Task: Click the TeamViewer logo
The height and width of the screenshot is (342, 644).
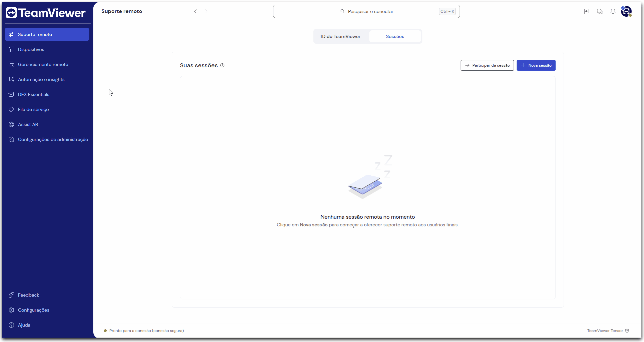Action: [x=46, y=13]
